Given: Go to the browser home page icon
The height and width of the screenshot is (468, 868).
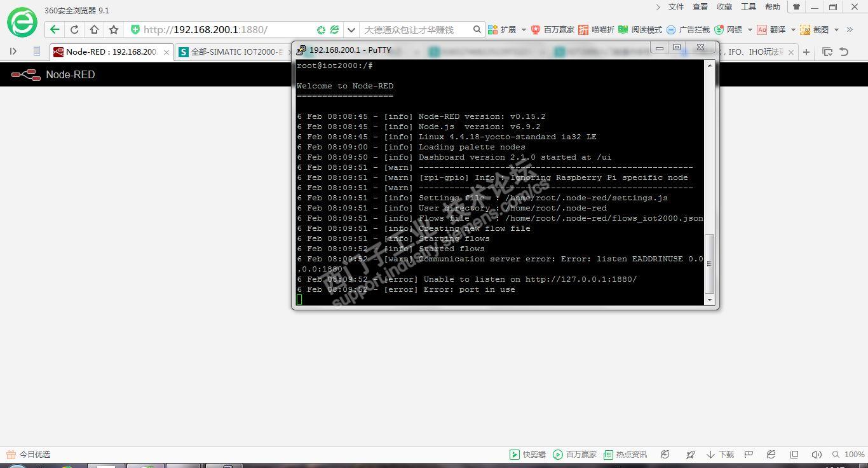Looking at the screenshot, I should tap(94, 29).
